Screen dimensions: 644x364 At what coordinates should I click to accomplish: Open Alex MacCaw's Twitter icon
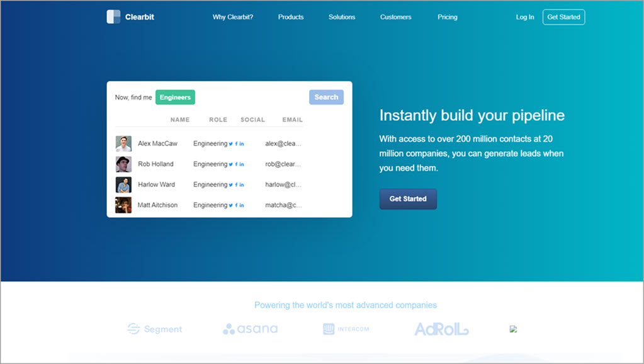point(231,144)
